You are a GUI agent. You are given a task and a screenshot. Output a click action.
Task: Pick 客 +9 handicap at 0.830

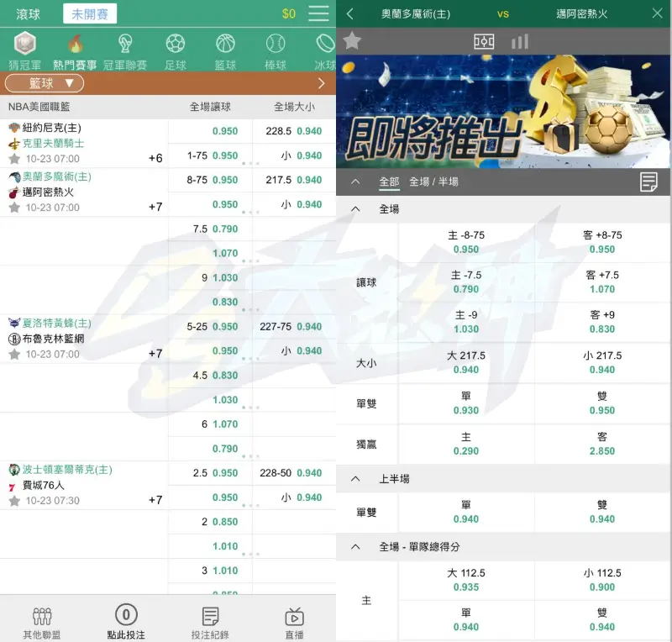click(602, 322)
